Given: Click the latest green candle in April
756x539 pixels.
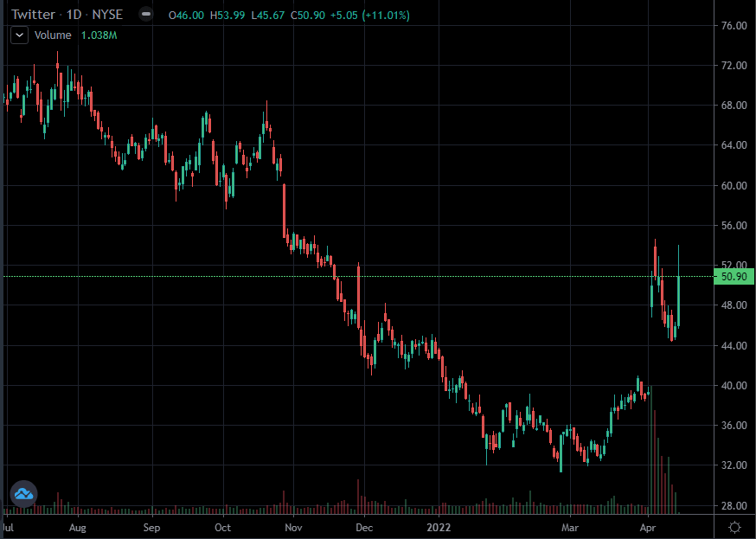Looking at the screenshot, I should pyautogui.click(x=678, y=301).
